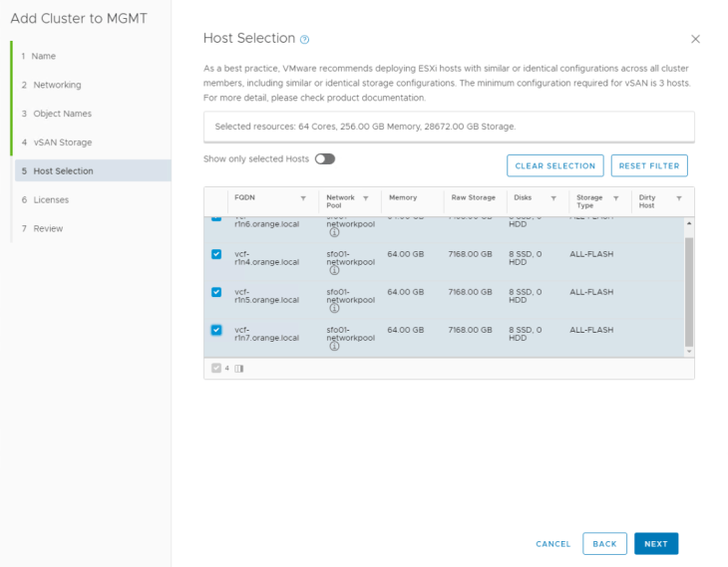Click the Selected resources summary text
This screenshot has height=567, width=728.
pyautogui.click(x=365, y=127)
